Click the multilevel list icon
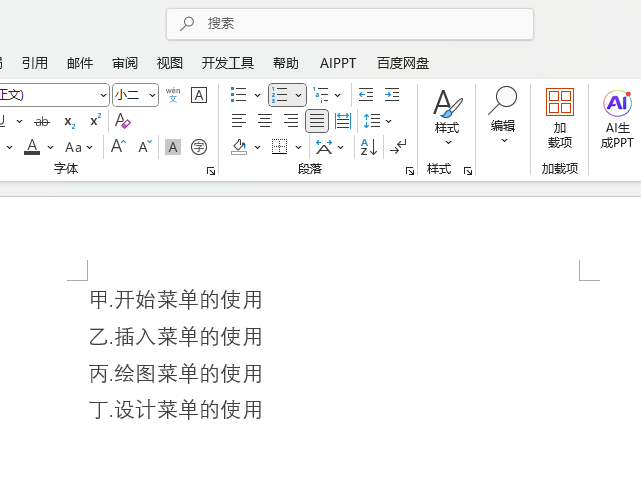The height and width of the screenshot is (495, 641). [x=321, y=95]
